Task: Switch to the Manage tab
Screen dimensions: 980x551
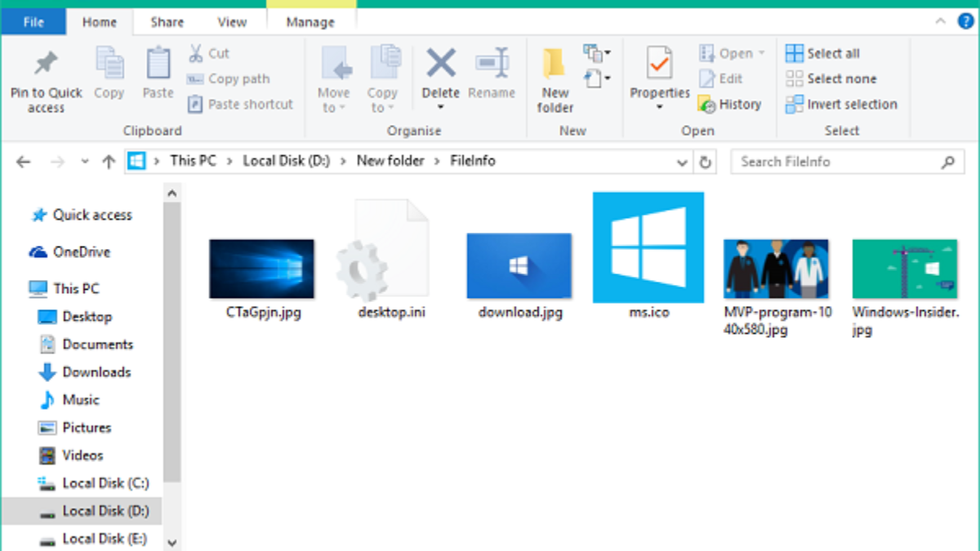Action: 311,22
